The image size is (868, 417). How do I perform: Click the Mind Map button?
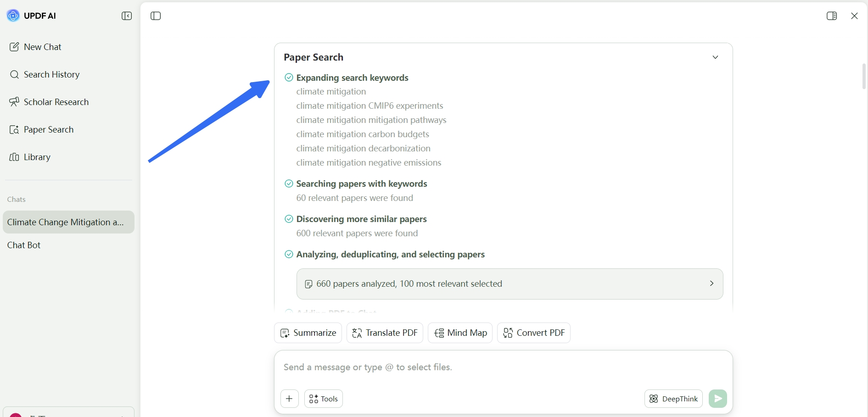tap(460, 333)
